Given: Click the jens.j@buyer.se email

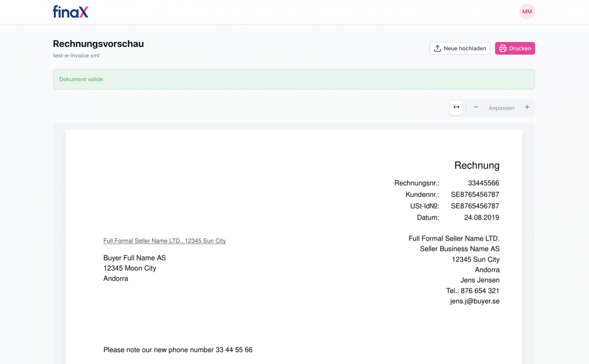Looking at the screenshot, I should (474, 301).
